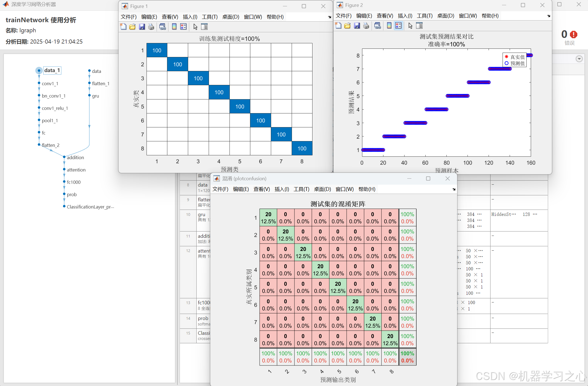Screen dimensions: 588x386
Task: Click the red error indicator icon
Action: coord(573,35)
